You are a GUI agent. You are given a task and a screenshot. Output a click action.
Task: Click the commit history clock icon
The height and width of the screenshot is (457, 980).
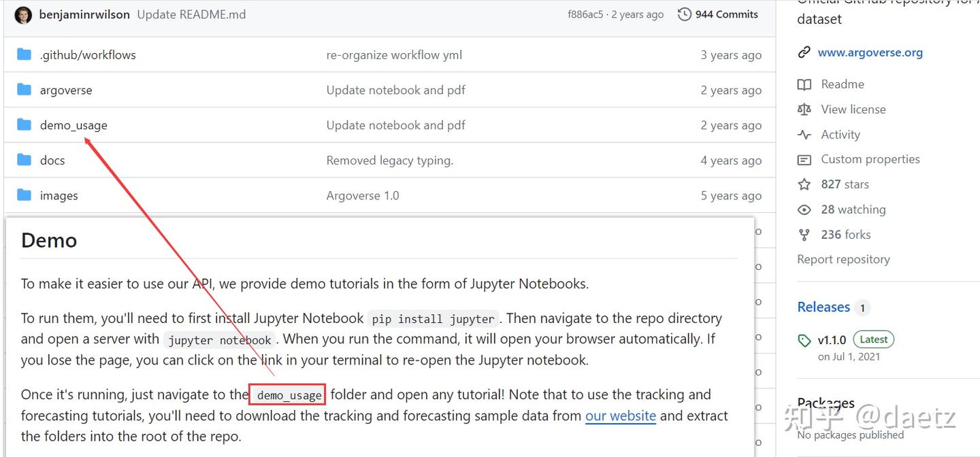[x=684, y=14]
